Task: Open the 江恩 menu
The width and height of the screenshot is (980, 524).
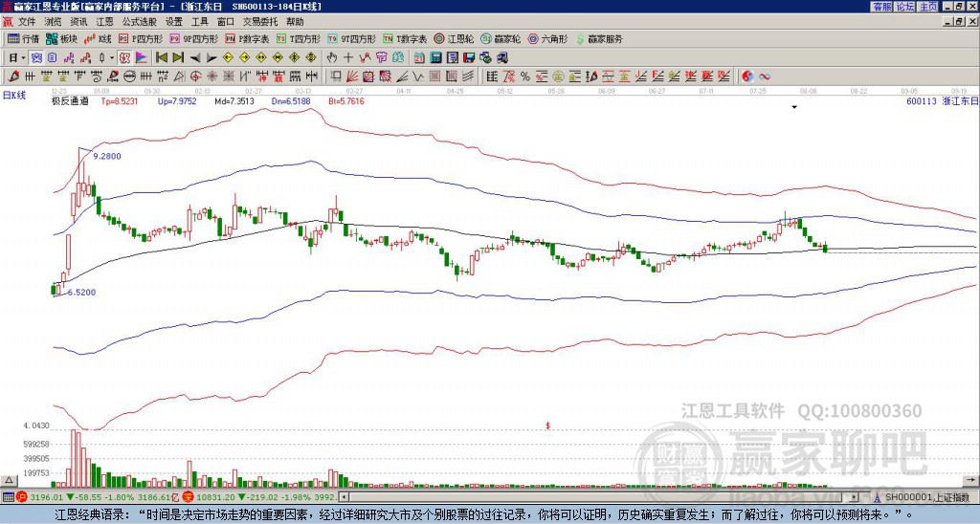Action: [x=104, y=22]
